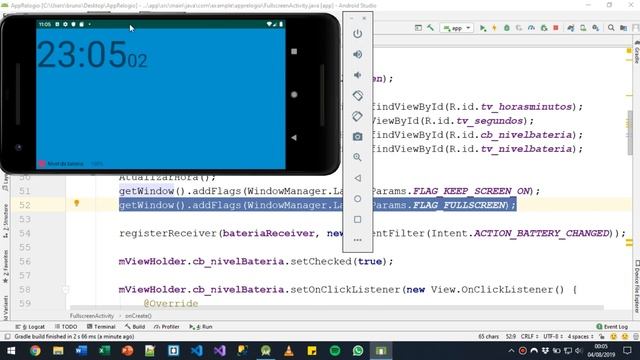Activate the emulator zoom magnifier icon
The height and width of the screenshot is (360, 640).
click(x=358, y=157)
